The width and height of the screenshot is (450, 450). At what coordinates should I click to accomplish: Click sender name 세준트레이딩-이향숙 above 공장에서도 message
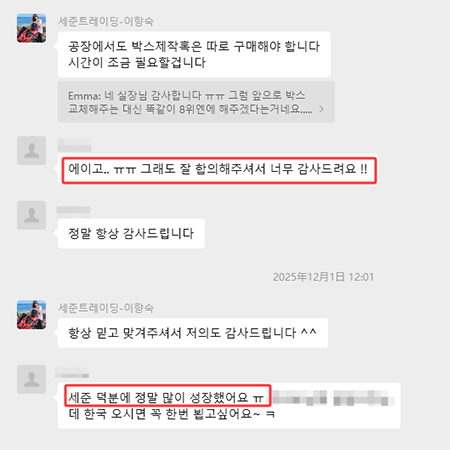click(106, 21)
